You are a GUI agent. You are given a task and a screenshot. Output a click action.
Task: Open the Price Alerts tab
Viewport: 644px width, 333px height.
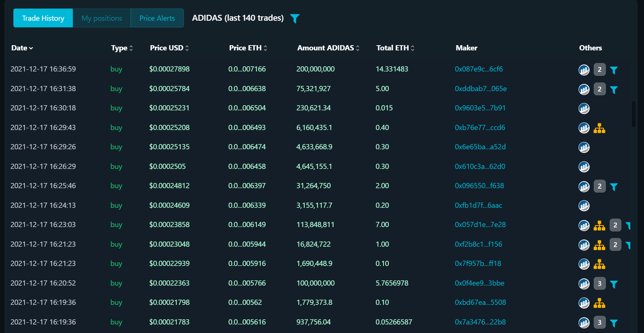(x=157, y=18)
